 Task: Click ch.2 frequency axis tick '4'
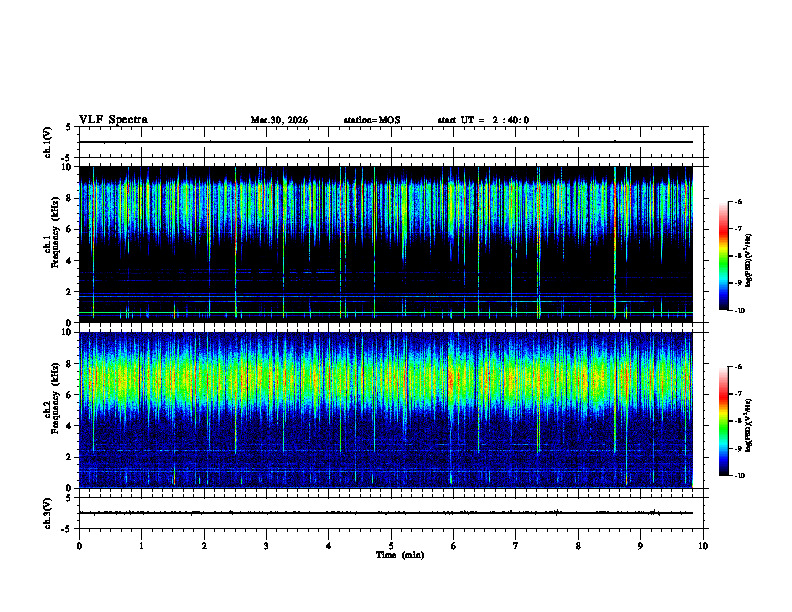click(x=69, y=426)
